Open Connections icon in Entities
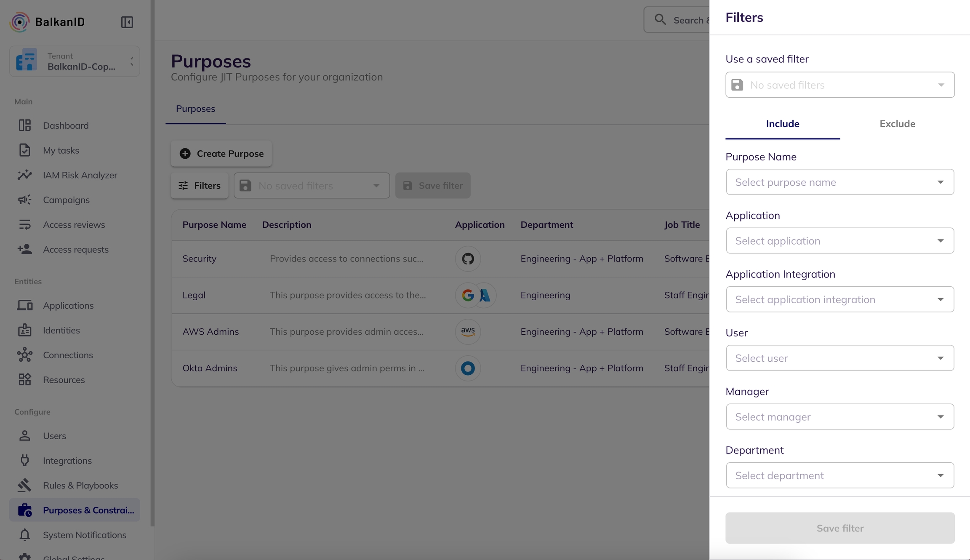Image resolution: width=970 pixels, height=560 pixels. pyautogui.click(x=24, y=355)
